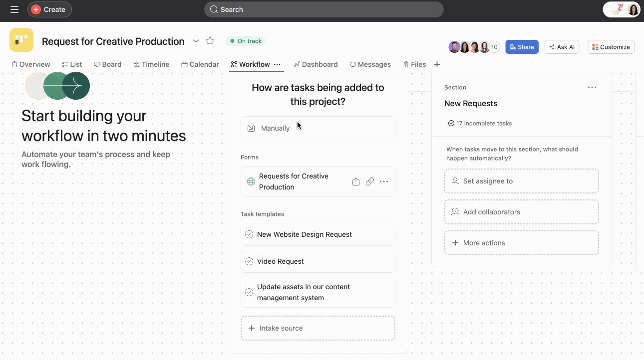Click the globe icon on the form entry

[251, 181]
